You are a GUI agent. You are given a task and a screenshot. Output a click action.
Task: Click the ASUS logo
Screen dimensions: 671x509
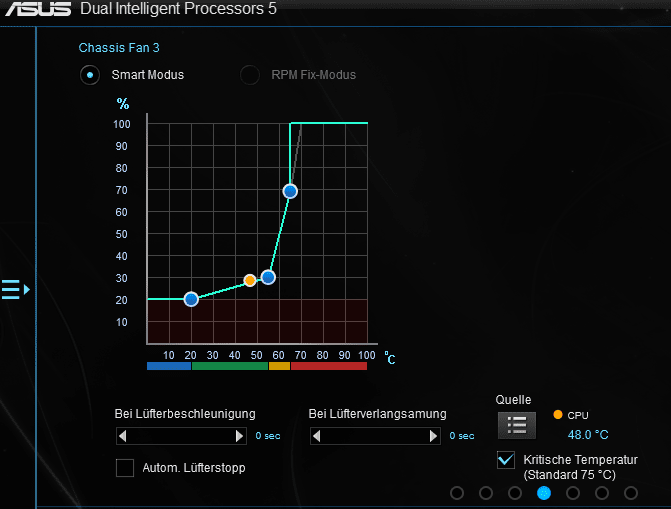38,9
